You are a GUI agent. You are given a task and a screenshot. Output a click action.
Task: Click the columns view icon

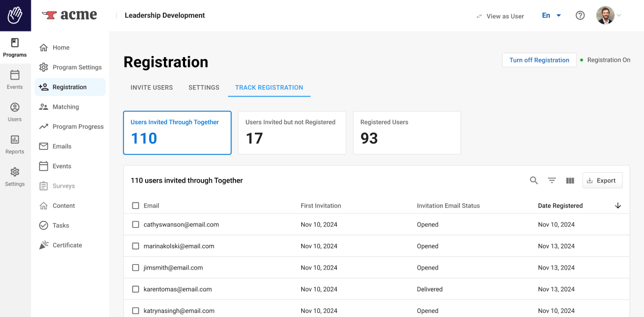(570, 180)
